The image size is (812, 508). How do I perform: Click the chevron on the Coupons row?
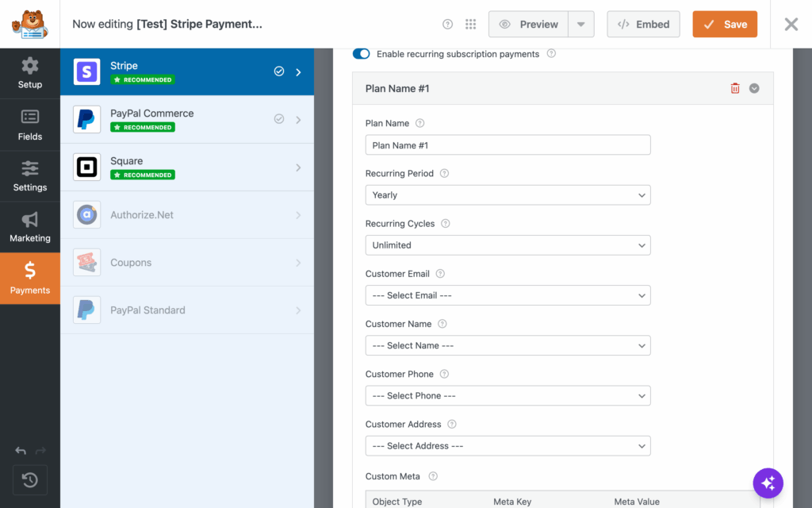(298, 263)
